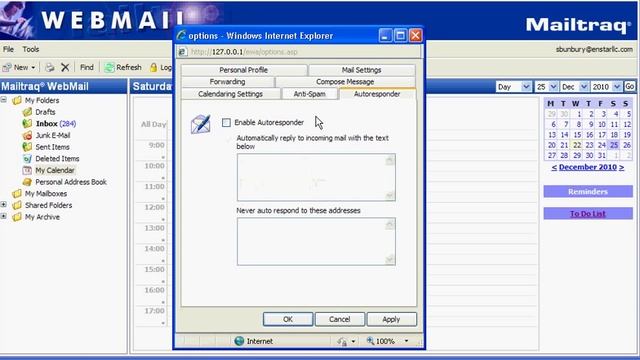Click the Drafts folder icon
Viewport: 640px width, 360px height.
click(x=27, y=111)
